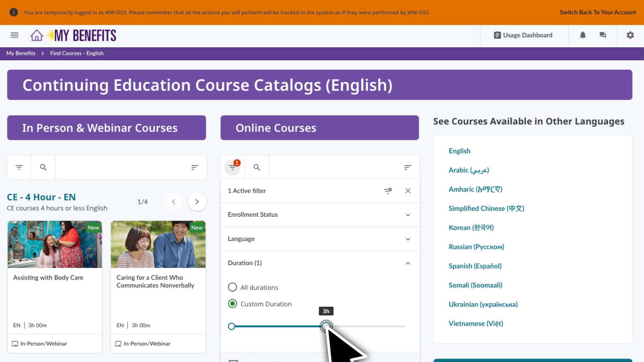Click the sort icon in Online Courses search bar
644x362 pixels.
408,167
